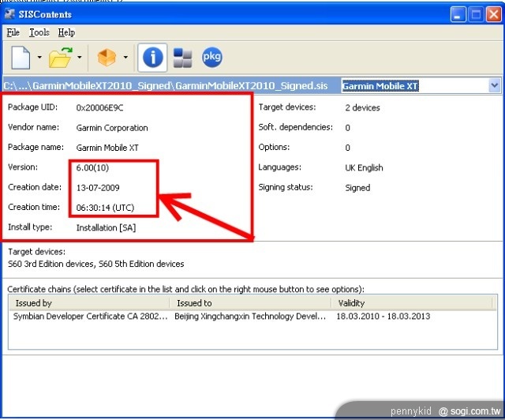The width and height of the screenshot is (505, 420).
Task: Click the orange package box icon
Action: click(x=107, y=58)
